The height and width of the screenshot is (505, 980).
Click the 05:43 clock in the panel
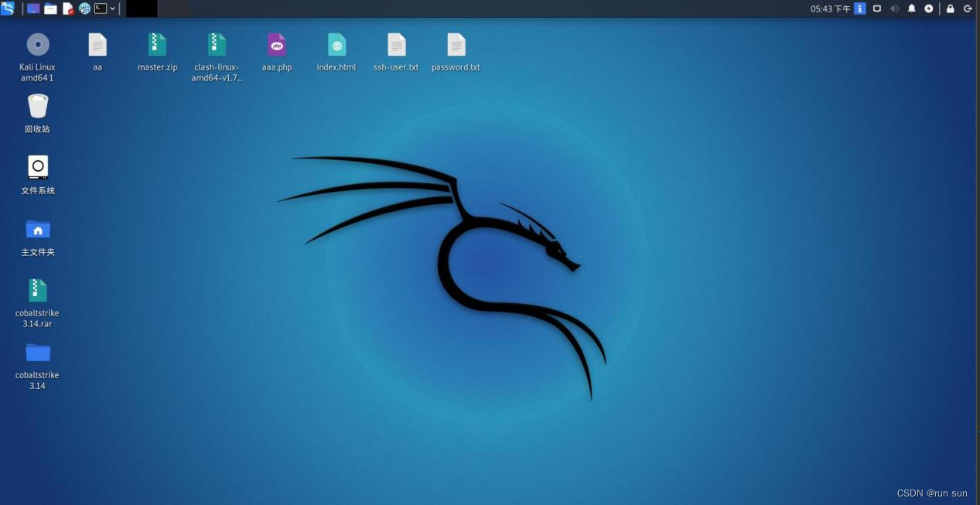click(830, 9)
